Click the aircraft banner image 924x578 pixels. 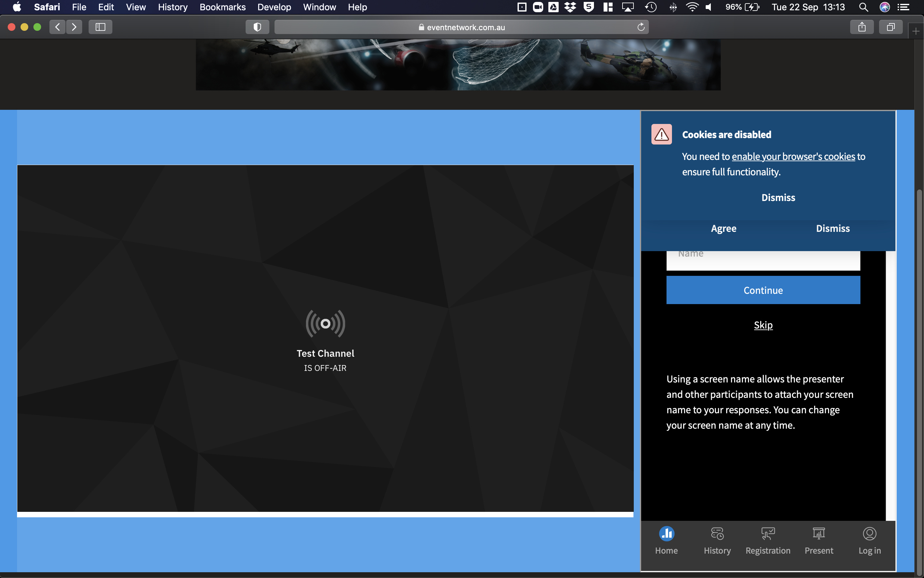(x=458, y=65)
